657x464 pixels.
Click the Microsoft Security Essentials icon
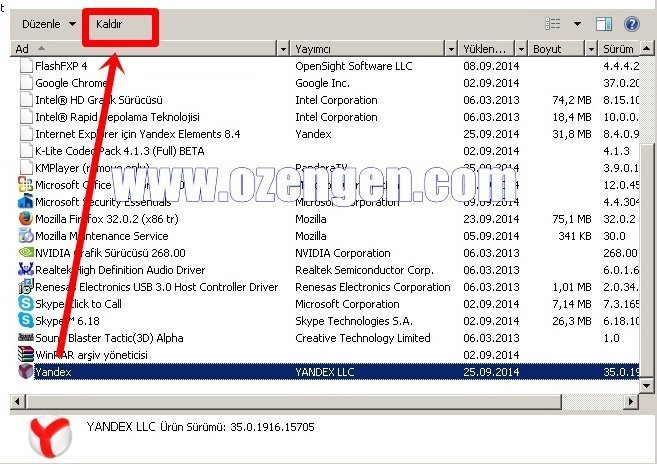point(26,202)
